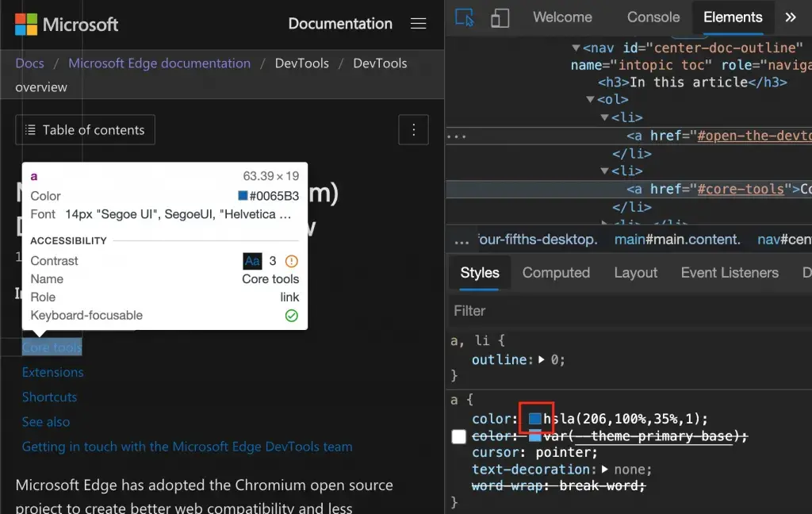Open the Event Listeners tab
The width and height of the screenshot is (812, 514).
pyautogui.click(x=730, y=273)
